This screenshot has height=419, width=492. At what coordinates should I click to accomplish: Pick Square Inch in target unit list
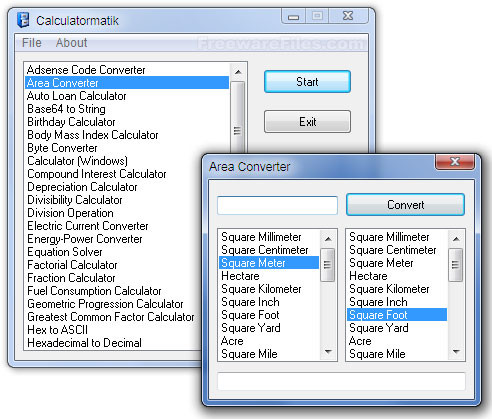[x=397, y=302]
